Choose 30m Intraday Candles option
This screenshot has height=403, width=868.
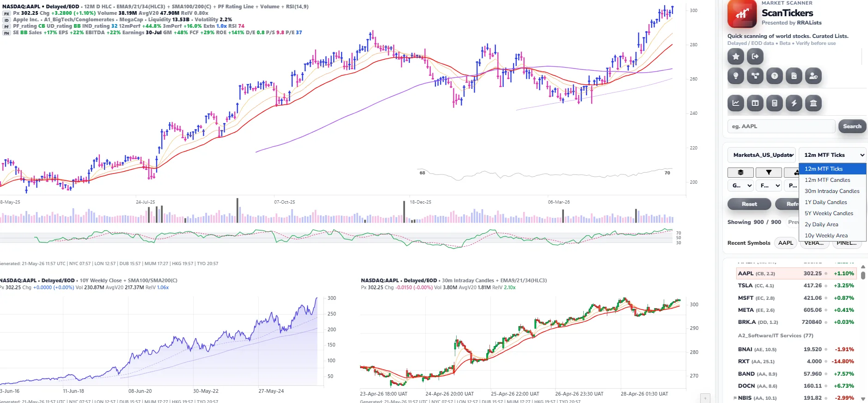(832, 191)
